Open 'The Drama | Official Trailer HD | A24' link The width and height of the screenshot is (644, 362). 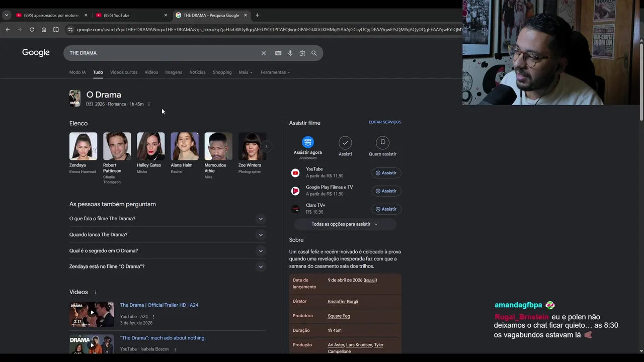click(x=159, y=305)
